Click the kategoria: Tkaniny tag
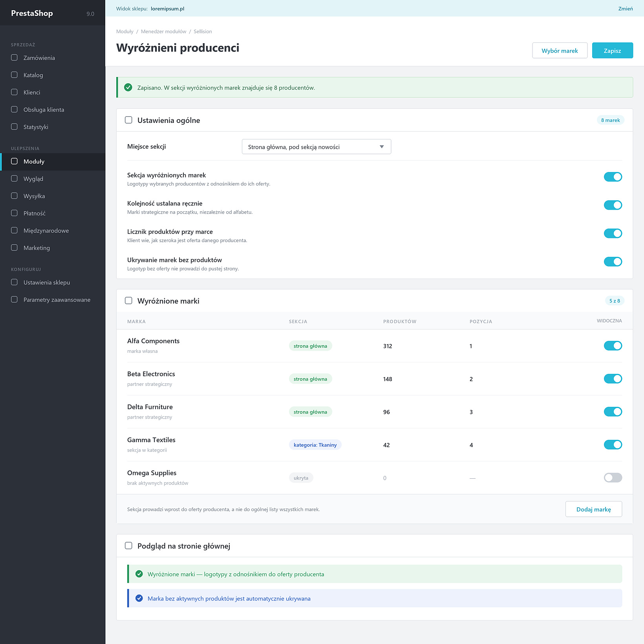Image resolution: width=644 pixels, height=644 pixels. click(x=315, y=445)
